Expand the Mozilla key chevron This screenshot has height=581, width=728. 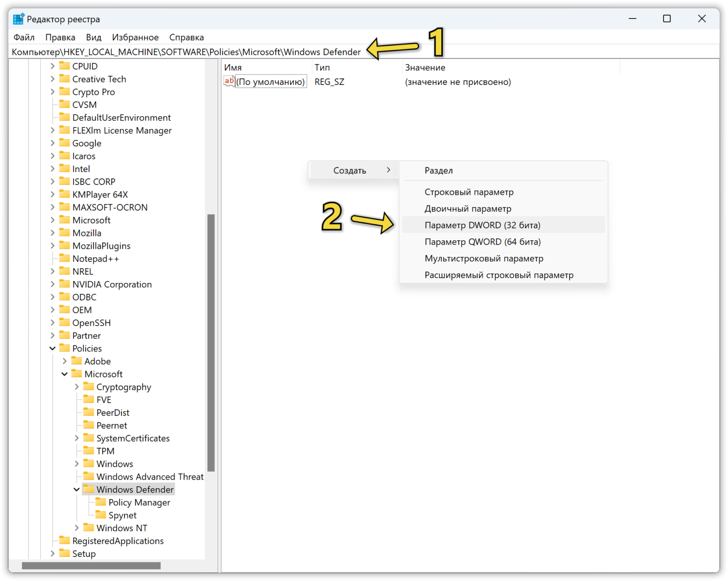[52, 233]
